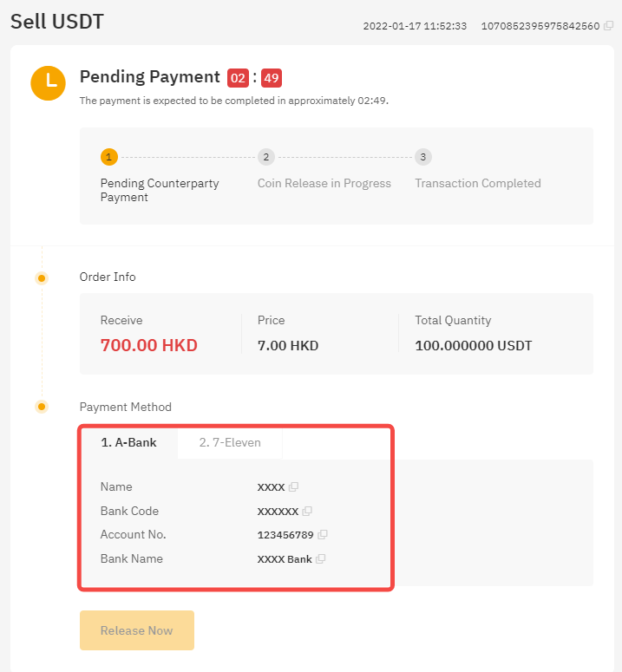Switch to the 2. 7-Eleven tab
This screenshot has width=622, height=672.
230,442
